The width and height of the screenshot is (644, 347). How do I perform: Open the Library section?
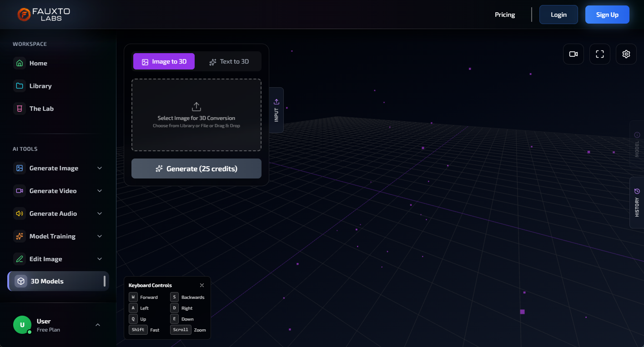tap(58, 86)
